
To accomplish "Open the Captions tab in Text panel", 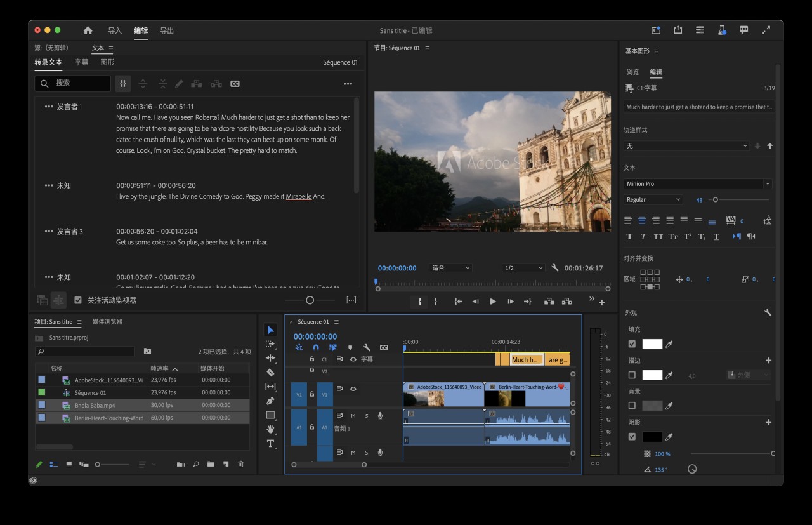I will [x=81, y=62].
